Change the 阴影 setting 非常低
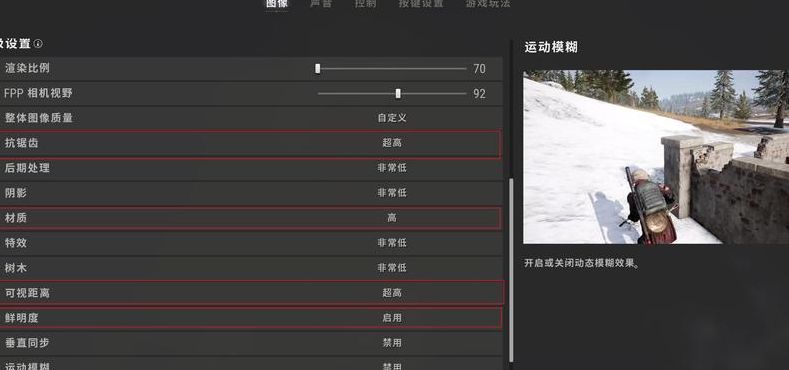 391,193
